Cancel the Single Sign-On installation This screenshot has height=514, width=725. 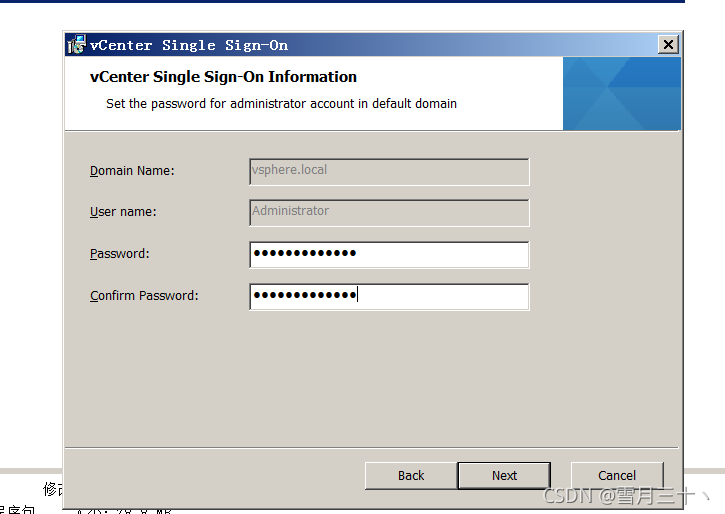[x=617, y=475]
